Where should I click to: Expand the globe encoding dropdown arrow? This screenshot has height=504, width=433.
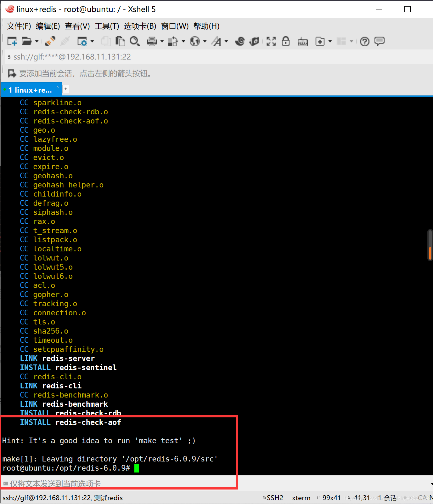tap(205, 41)
